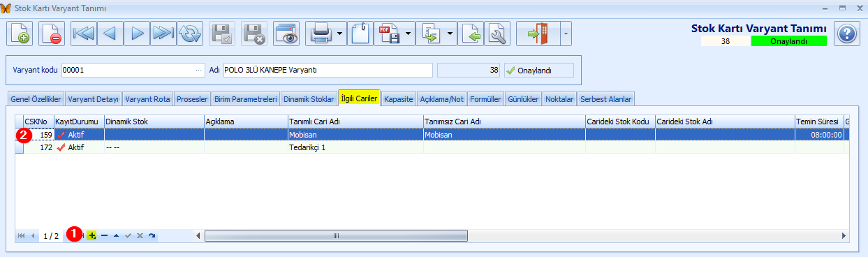Remove grid row with the minus navigator icon
The height and width of the screenshot is (257, 868).
(104, 236)
